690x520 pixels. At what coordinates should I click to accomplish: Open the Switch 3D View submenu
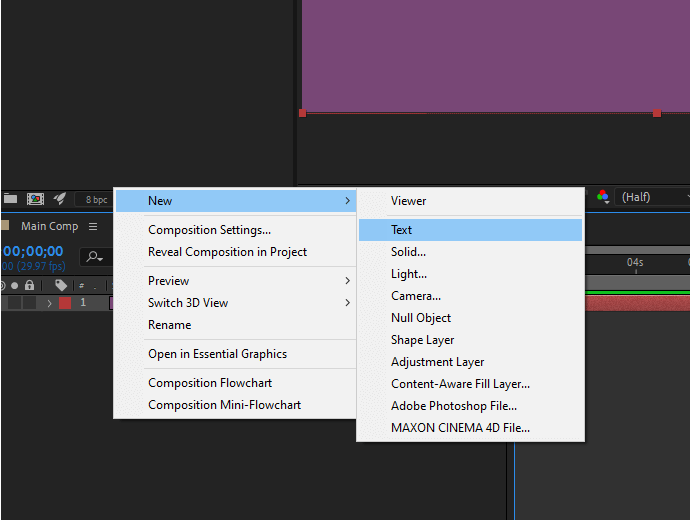[235, 303]
